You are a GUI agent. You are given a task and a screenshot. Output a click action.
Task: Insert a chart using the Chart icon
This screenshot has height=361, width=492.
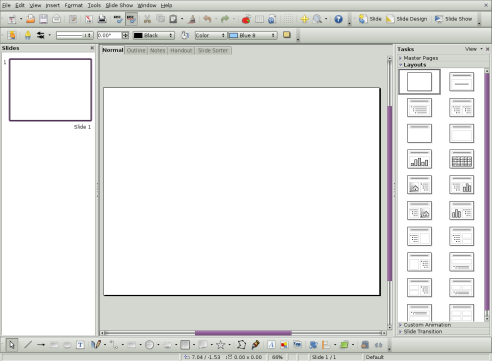click(x=246, y=19)
